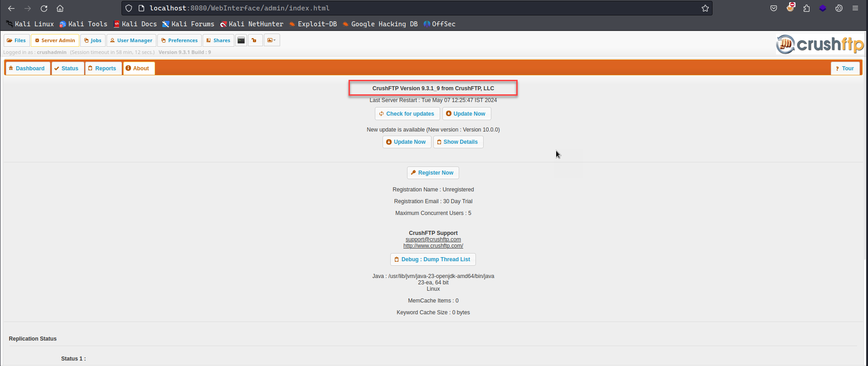The width and height of the screenshot is (868, 366).
Task: Select the About tab
Action: click(x=139, y=68)
